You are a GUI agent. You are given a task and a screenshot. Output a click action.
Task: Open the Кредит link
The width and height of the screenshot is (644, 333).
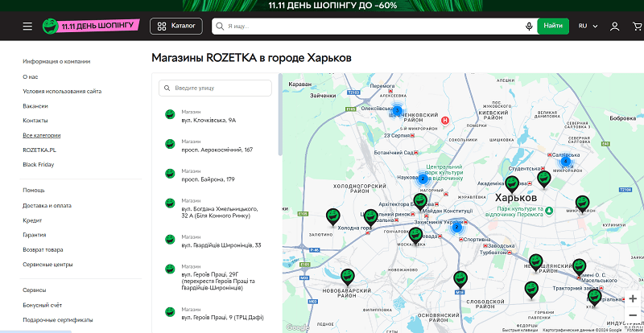(32, 220)
